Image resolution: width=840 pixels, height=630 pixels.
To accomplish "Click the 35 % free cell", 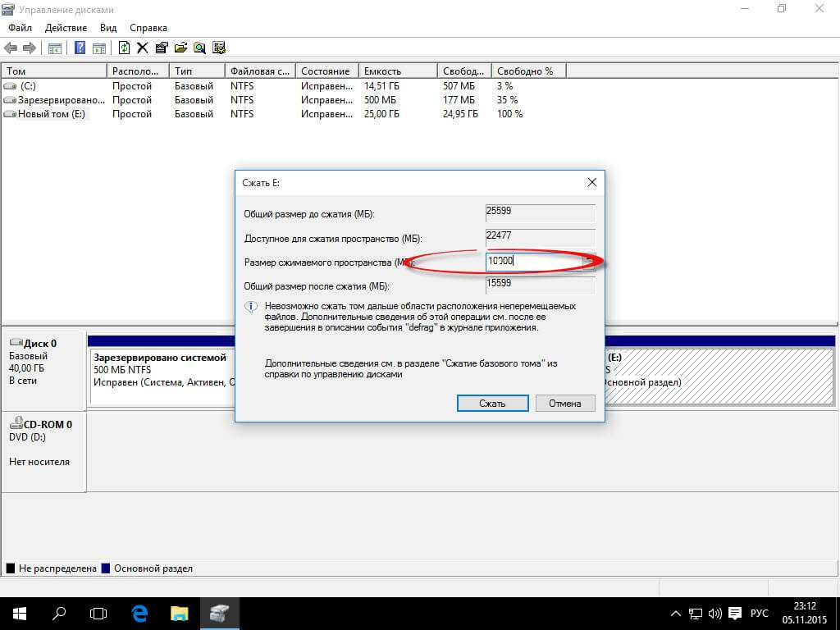I will [x=507, y=99].
